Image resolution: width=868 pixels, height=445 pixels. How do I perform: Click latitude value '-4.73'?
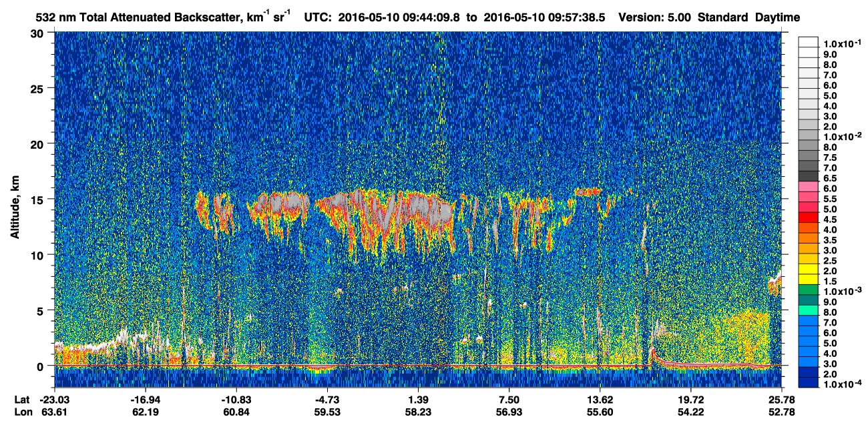(x=327, y=399)
